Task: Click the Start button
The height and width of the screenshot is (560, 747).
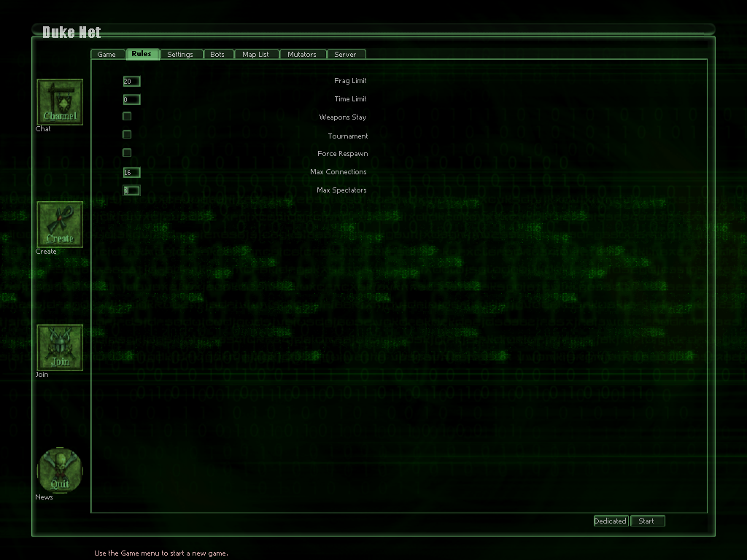Action: 648,521
